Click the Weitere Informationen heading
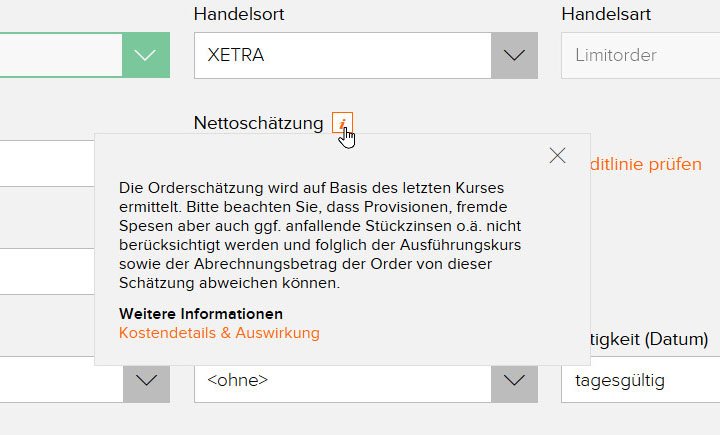Screen dimensions: 720x435 200,314
